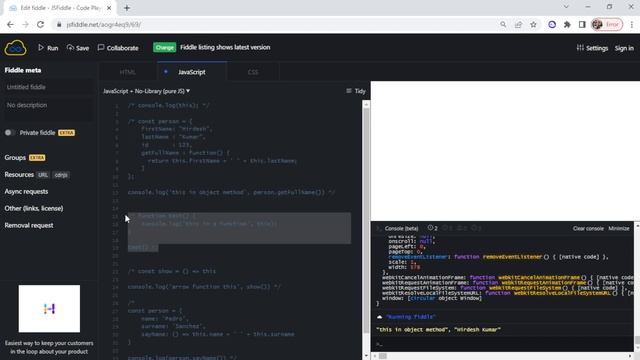Close the Edit fiddle browser tab

tap(109, 8)
